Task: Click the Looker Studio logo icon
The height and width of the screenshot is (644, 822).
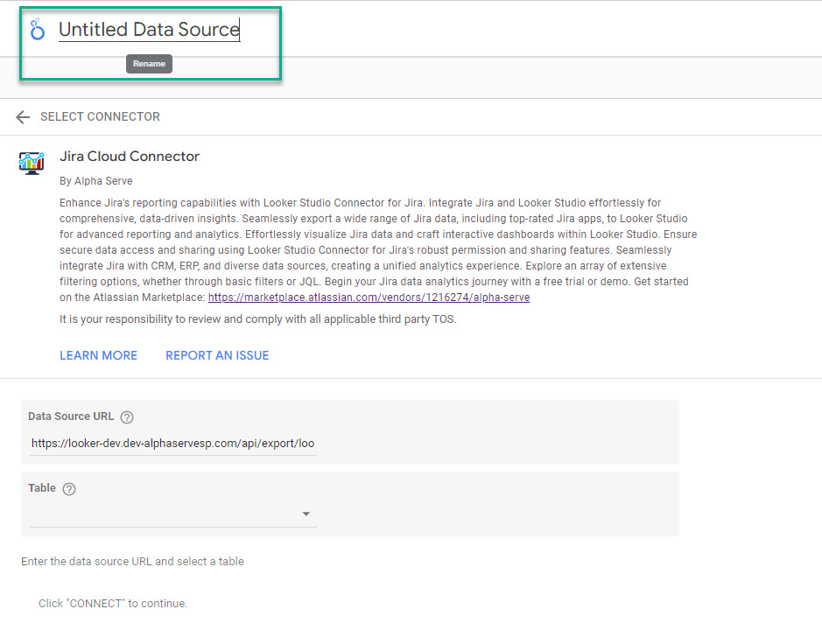Action: coord(37,31)
